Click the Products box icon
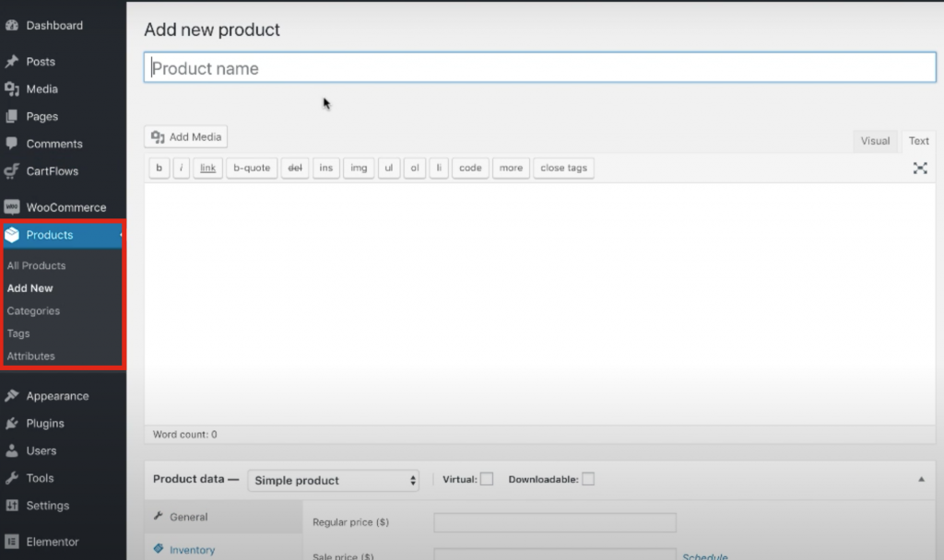 coord(12,235)
